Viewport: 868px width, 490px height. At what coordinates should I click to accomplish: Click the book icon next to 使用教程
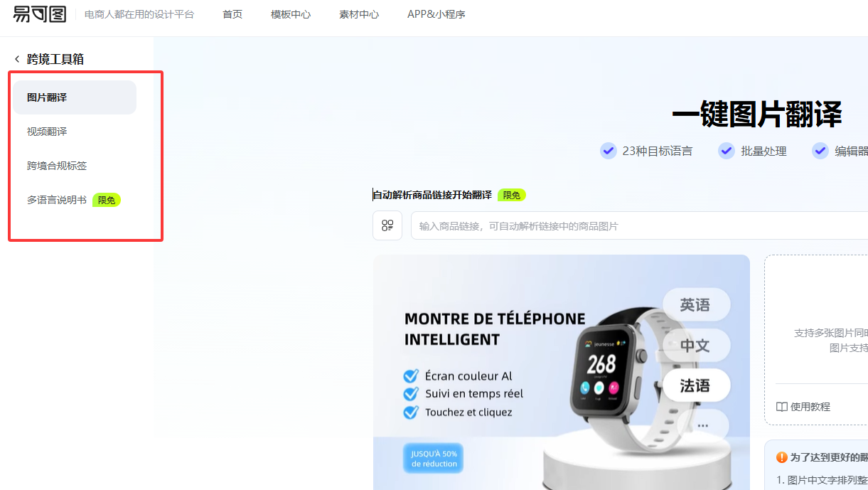click(781, 407)
